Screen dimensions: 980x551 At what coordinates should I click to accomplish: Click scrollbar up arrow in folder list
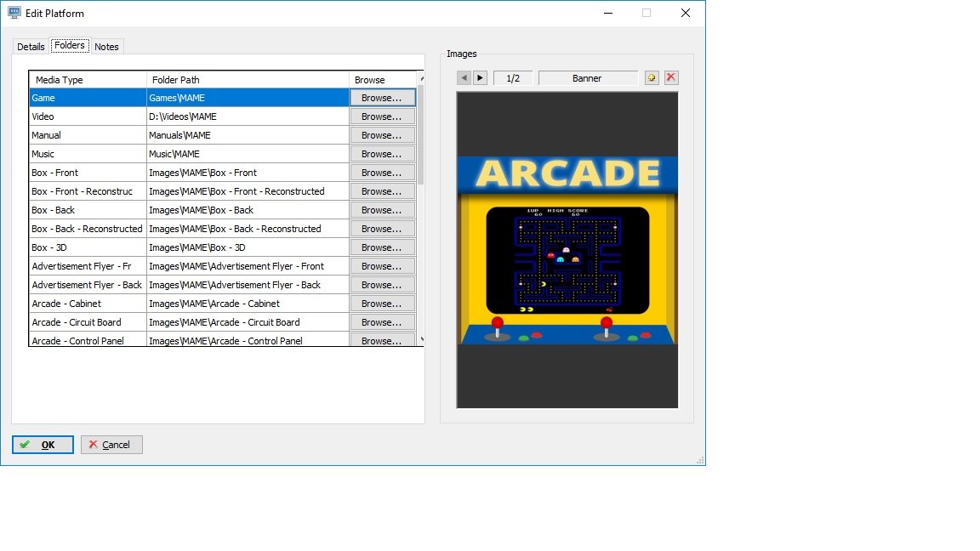(x=421, y=79)
